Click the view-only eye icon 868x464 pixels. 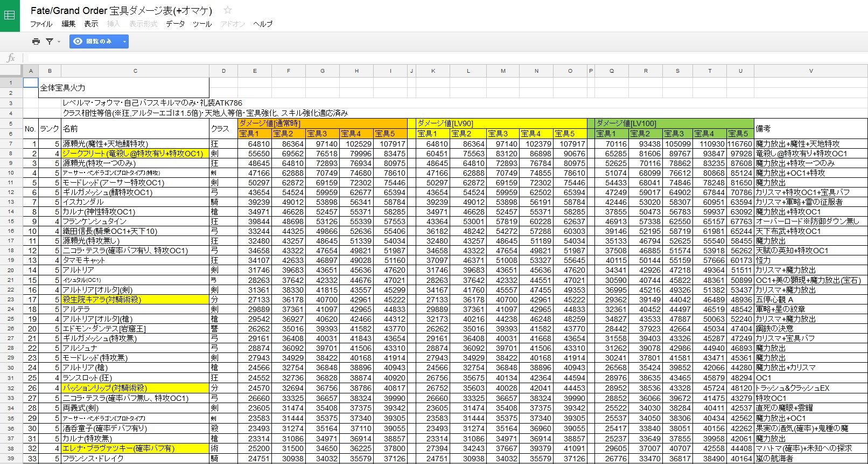coord(78,41)
